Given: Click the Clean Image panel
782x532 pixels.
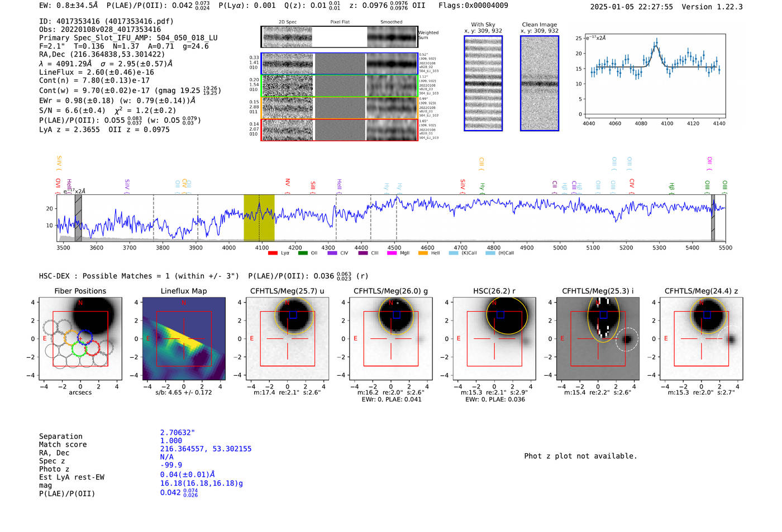Looking at the screenshot, I should pos(540,83).
